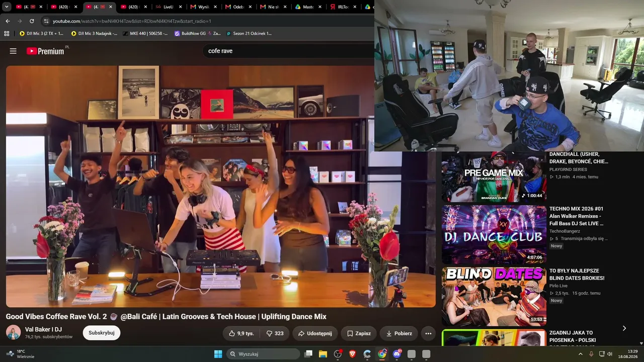Close the Wynik Gmail tab

(x=215, y=7)
